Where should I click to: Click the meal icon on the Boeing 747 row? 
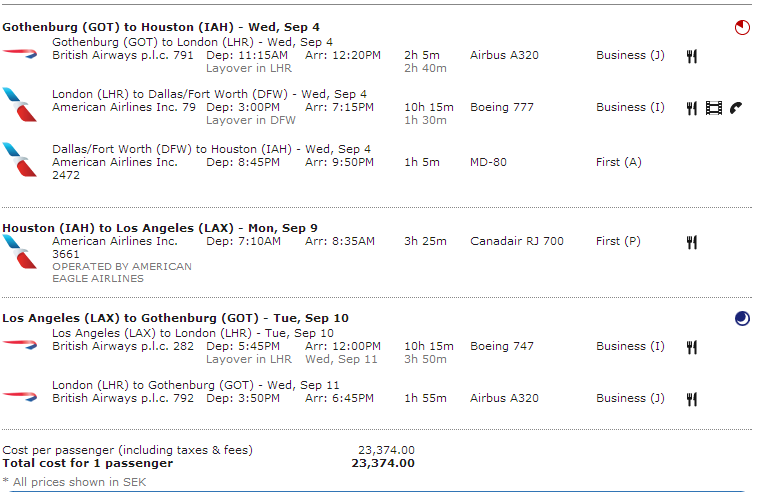691,347
